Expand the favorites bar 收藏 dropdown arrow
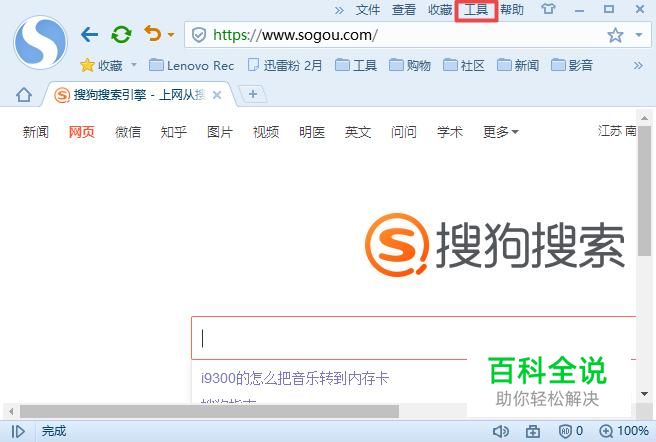Image resolution: width=656 pixels, height=442 pixels. click(134, 65)
